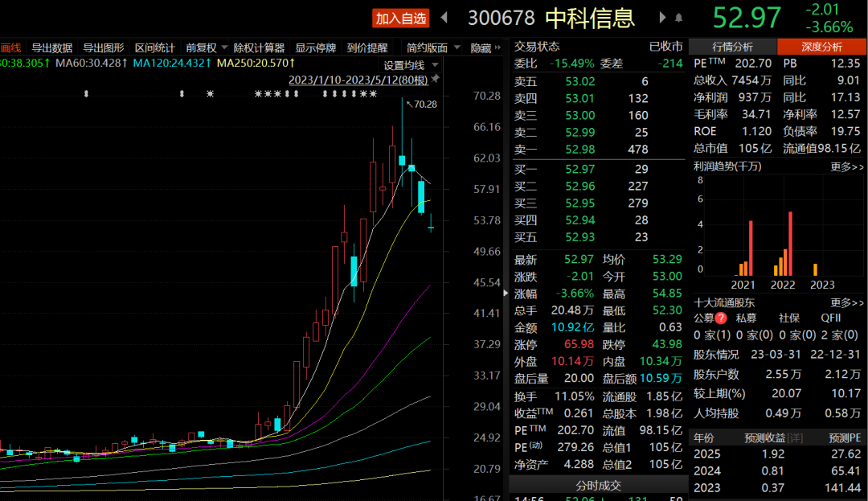Click the 股东户数 value 2.55万
The height and width of the screenshot is (501, 868).
(x=784, y=374)
